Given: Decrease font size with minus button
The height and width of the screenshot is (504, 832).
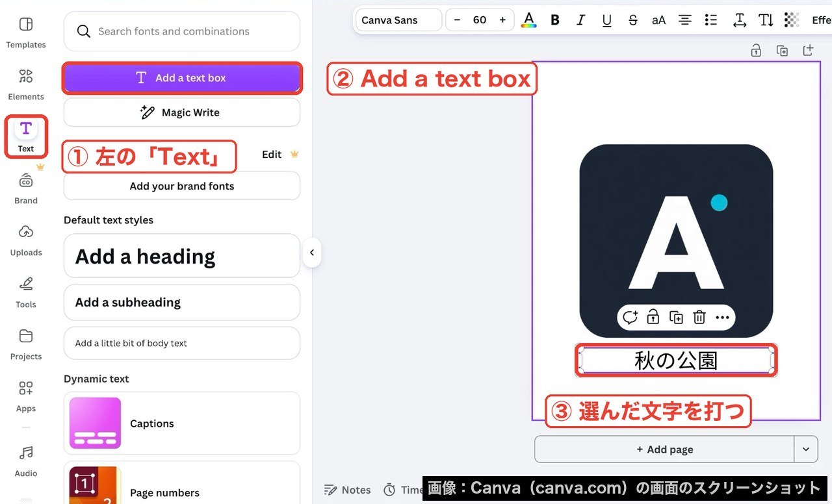Looking at the screenshot, I should pos(457,20).
